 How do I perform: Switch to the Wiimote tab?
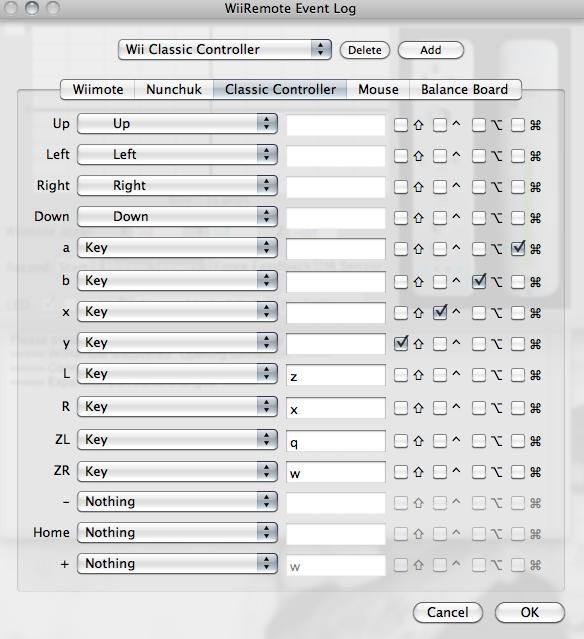coord(98,89)
